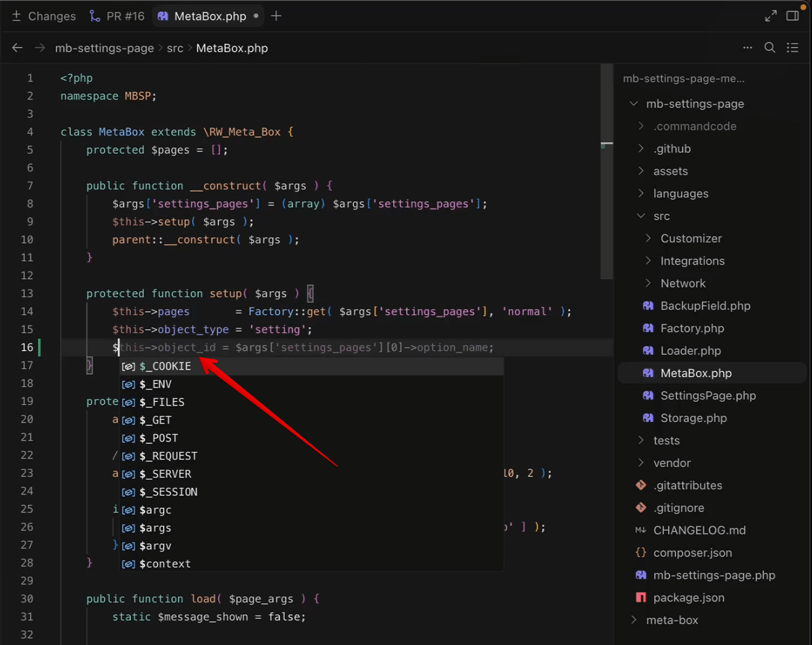
Task: Go forward with right arrow
Action: [40, 48]
